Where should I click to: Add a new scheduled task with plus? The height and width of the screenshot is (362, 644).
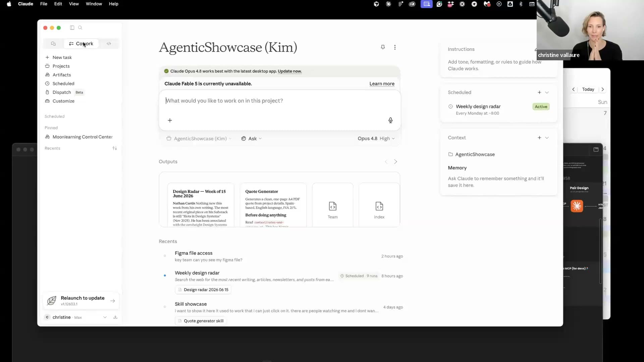[539, 92]
